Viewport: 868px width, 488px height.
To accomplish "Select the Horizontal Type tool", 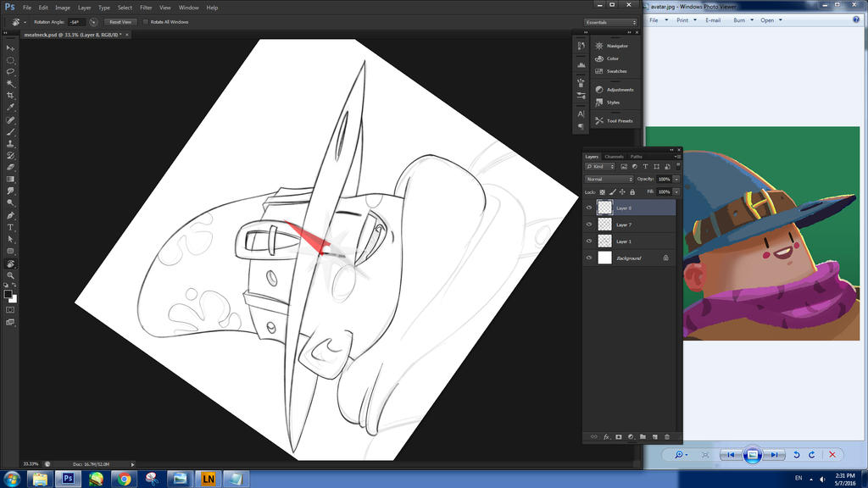I will [x=10, y=227].
